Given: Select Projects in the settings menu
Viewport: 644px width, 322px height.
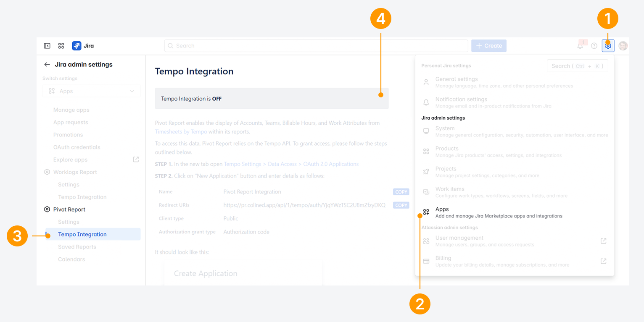Looking at the screenshot, I should (x=515, y=172).
